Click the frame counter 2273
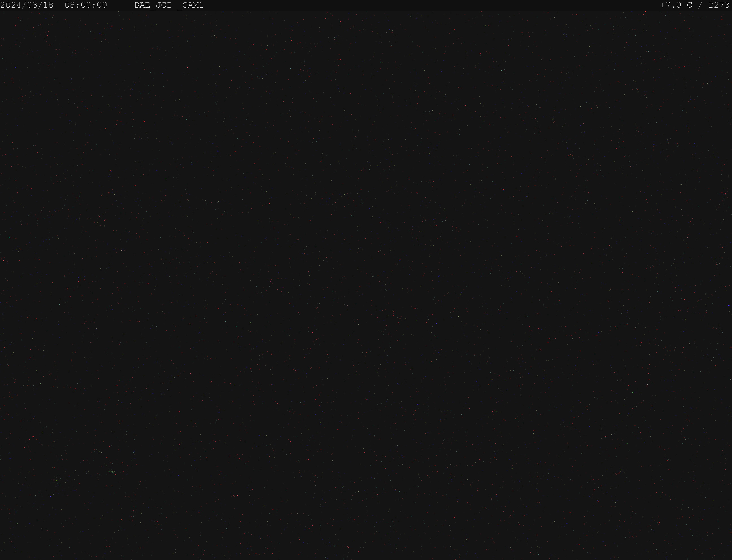This screenshot has height=560, width=732. pyautogui.click(x=719, y=5)
